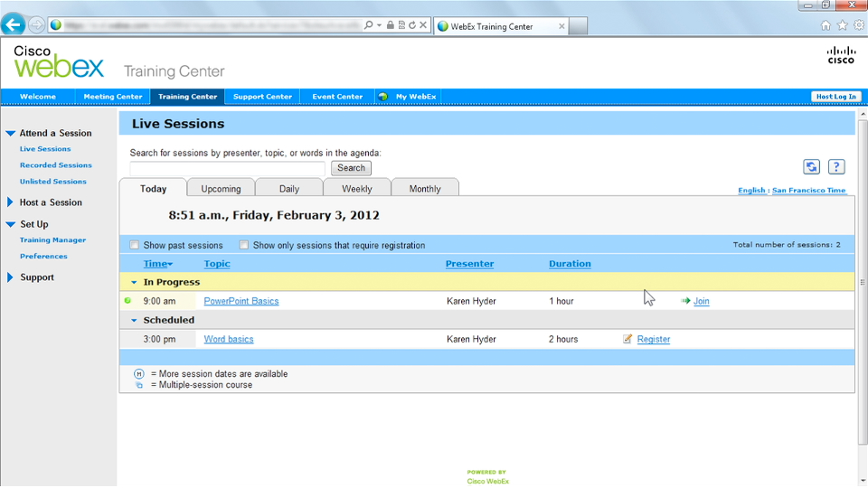
Task: Click the more session dates legend icon
Action: (139, 374)
